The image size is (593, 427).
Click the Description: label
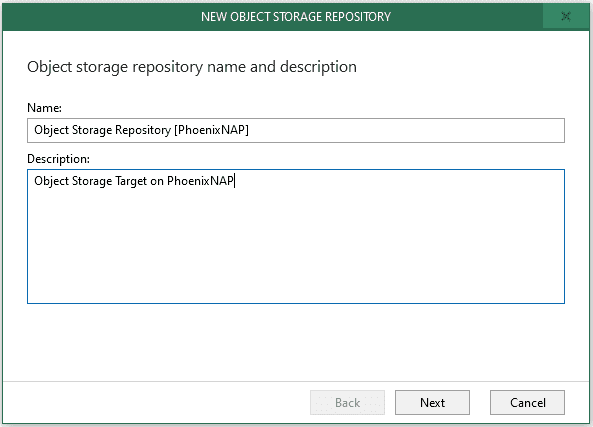coord(58,159)
